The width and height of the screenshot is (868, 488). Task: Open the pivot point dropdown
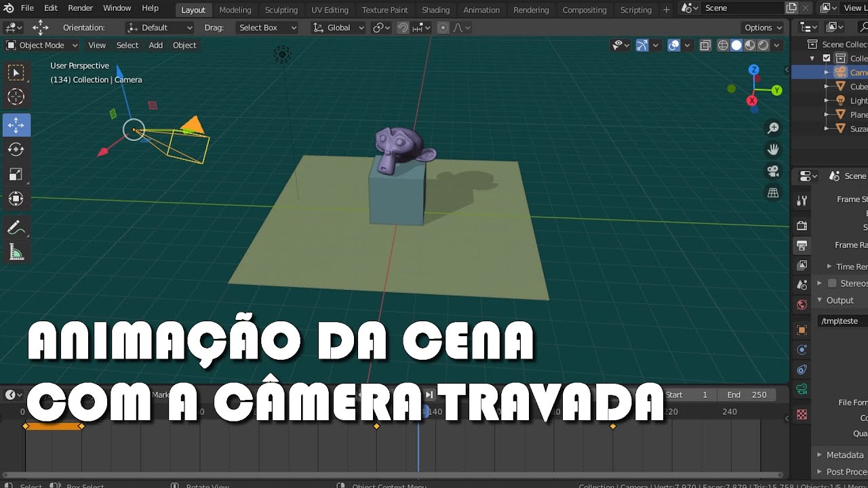tap(382, 28)
